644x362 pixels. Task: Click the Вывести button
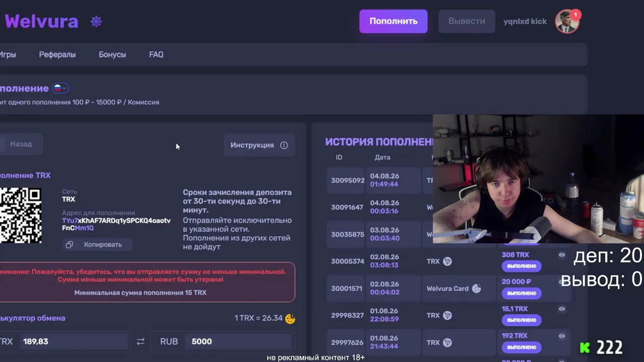point(467,21)
